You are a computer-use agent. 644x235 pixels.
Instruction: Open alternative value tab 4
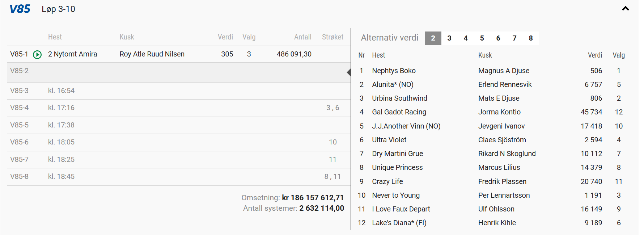pos(466,38)
